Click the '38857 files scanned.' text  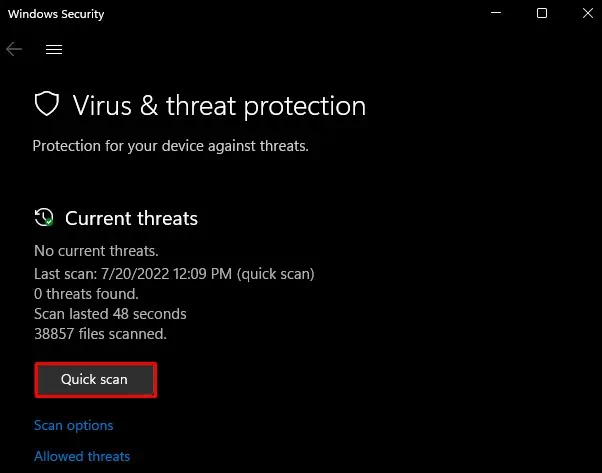coord(100,334)
